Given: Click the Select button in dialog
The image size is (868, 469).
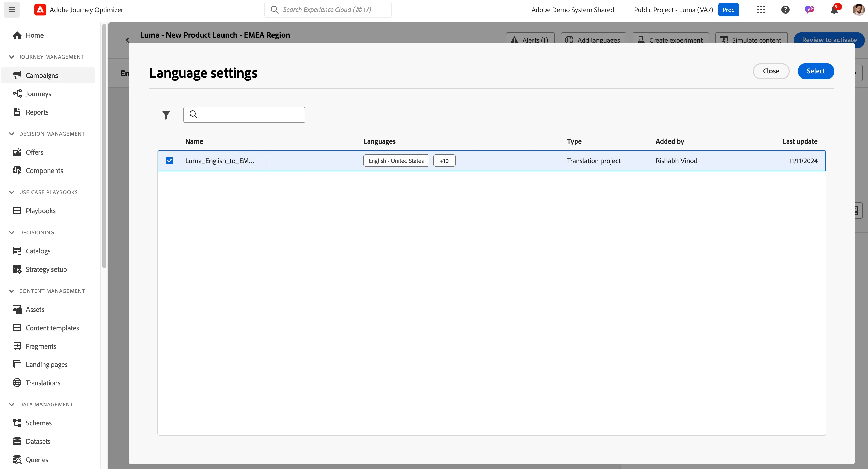Looking at the screenshot, I should click(x=816, y=71).
